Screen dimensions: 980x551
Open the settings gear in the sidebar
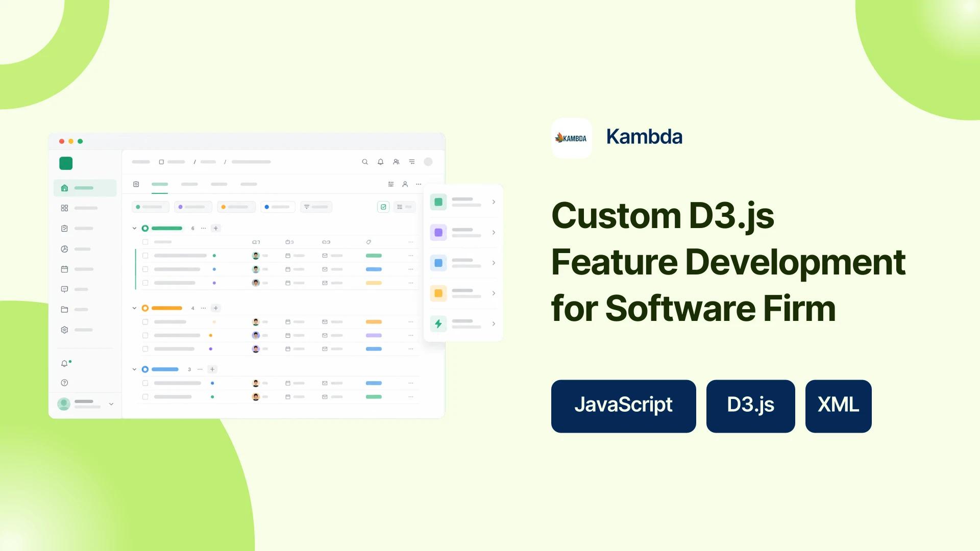point(64,330)
